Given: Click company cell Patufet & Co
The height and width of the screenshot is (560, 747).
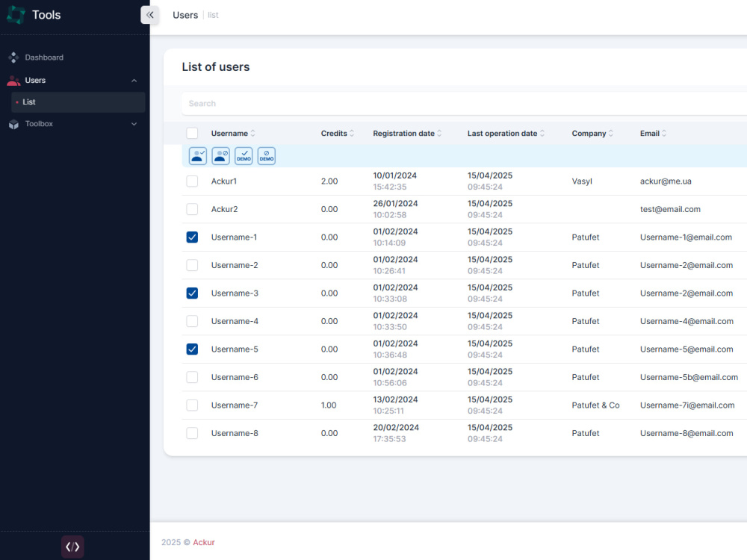Looking at the screenshot, I should [x=595, y=405].
